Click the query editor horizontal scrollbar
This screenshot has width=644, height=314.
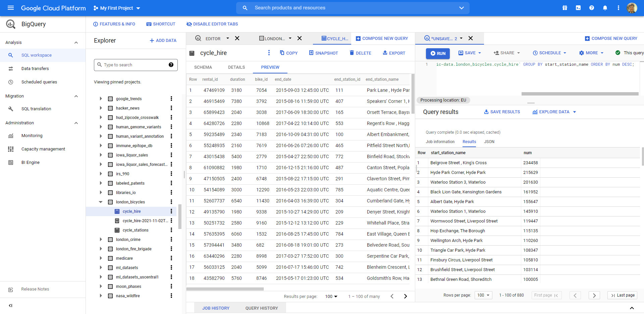580,94
